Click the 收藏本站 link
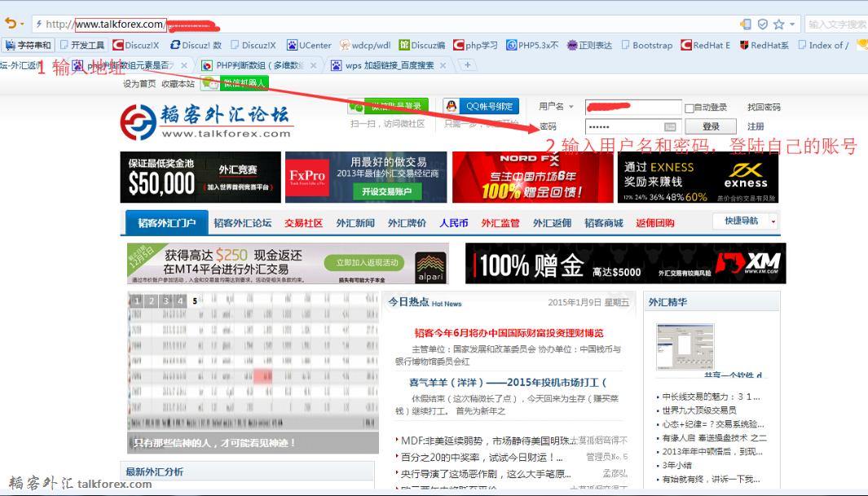Screen dimensions: 868x496 pyautogui.click(x=178, y=84)
